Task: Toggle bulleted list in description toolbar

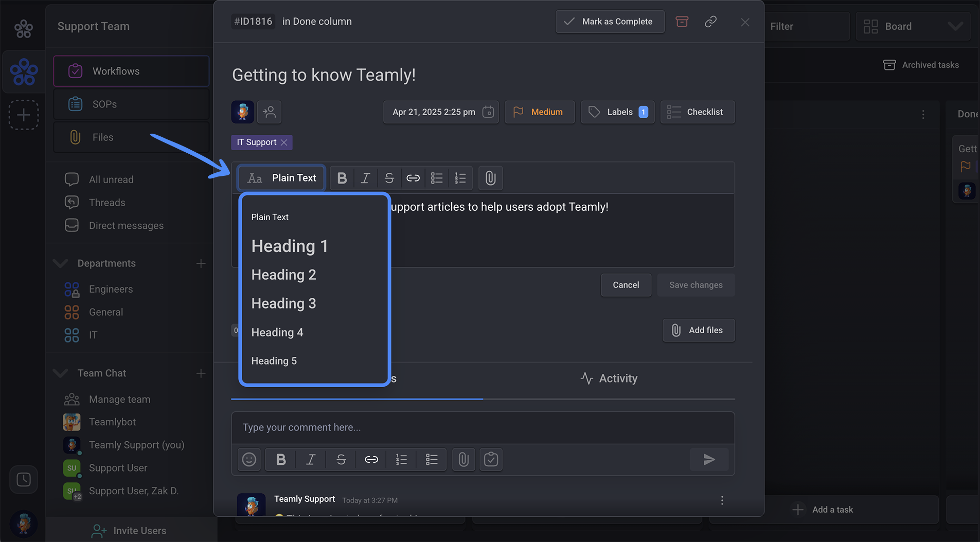Action: pyautogui.click(x=437, y=178)
